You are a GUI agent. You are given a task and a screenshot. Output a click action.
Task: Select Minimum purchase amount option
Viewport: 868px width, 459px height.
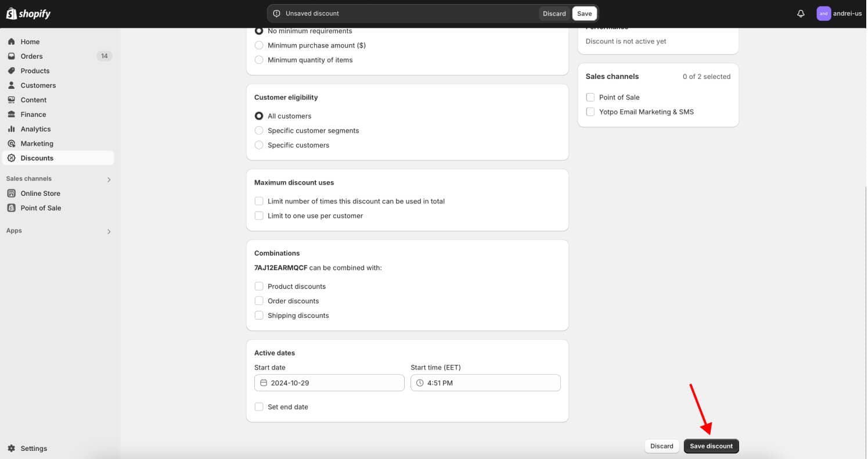click(x=259, y=45)
